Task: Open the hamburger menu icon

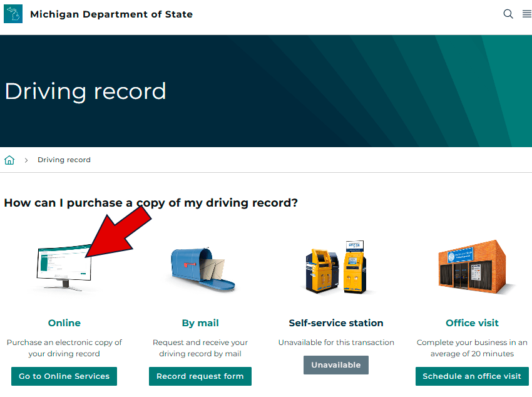Action: pyautogui.click(x=527, y=14)
